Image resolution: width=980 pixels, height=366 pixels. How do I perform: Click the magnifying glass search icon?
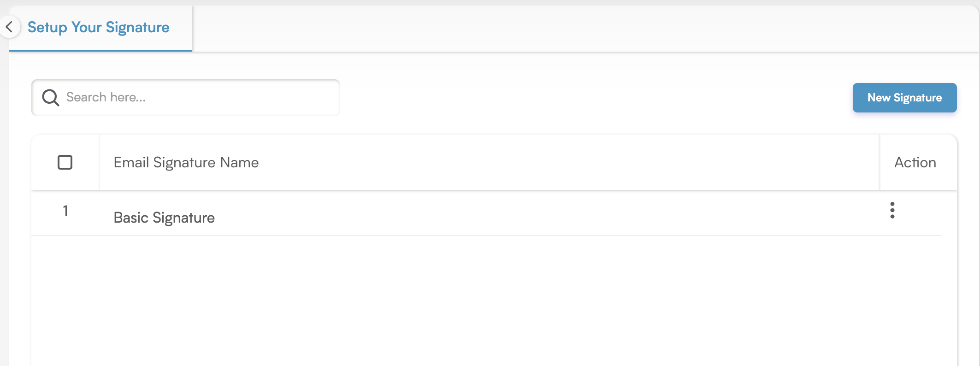click(50, 97)
